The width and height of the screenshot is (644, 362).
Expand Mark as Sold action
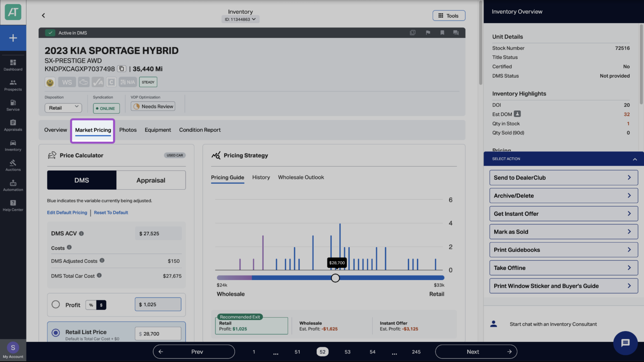563,232
